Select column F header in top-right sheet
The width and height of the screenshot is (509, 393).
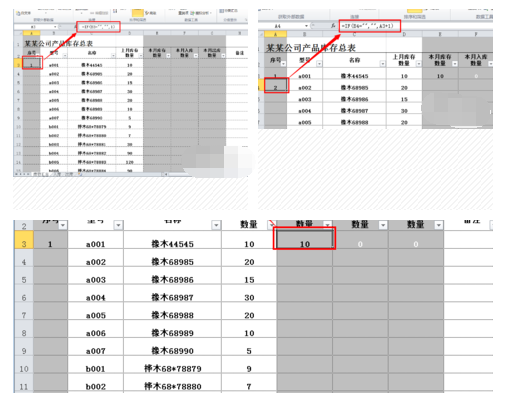click(476, 34)
